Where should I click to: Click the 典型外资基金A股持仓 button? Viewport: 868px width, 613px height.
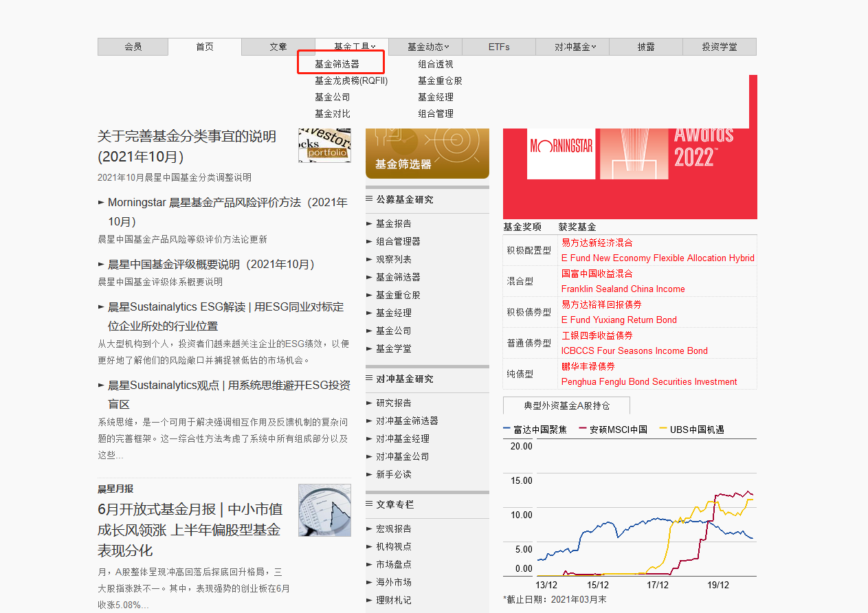click(x=566, y=405)
